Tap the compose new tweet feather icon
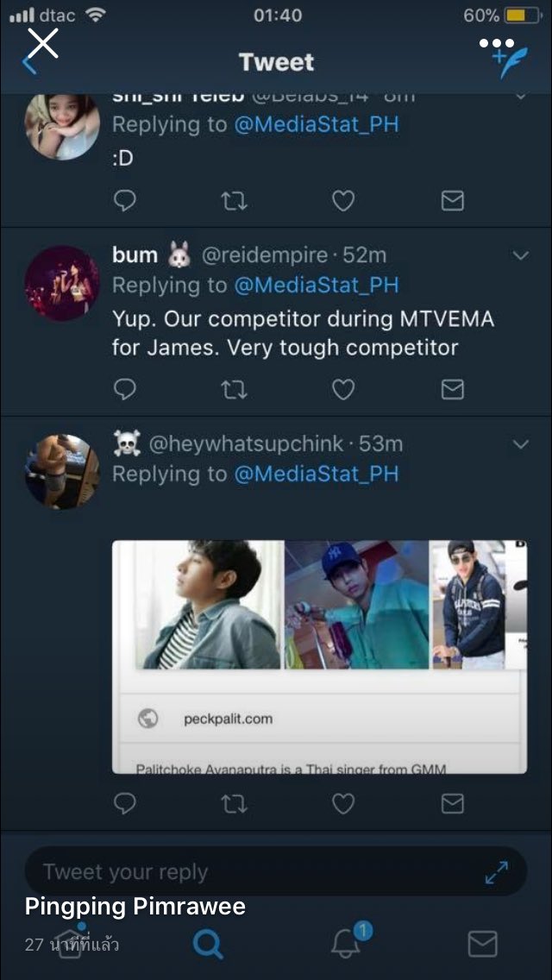 509,63
